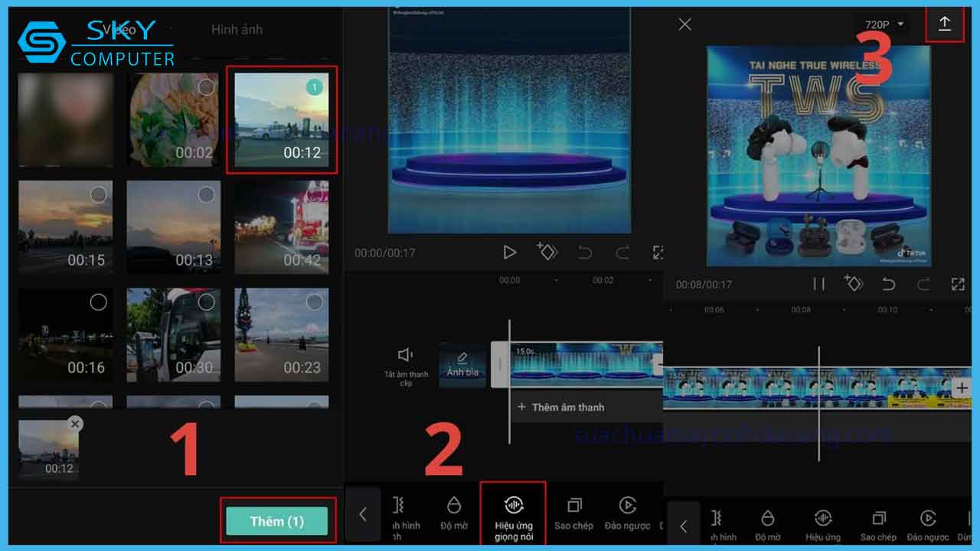Deselect the 00:12 video via its numbered circle
Screen dimensions: 980x551
(314, 87)
